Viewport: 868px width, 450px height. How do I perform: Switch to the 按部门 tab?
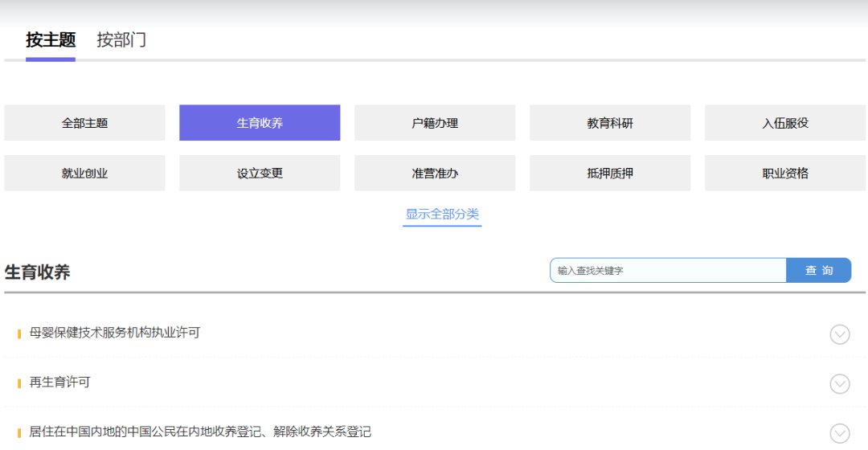pyautogui.click(x=121, y=40)
